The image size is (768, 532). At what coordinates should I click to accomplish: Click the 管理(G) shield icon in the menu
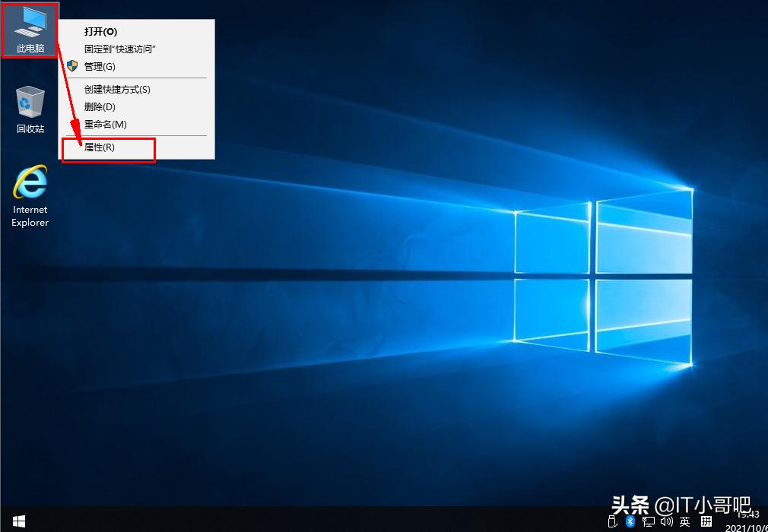73,66
